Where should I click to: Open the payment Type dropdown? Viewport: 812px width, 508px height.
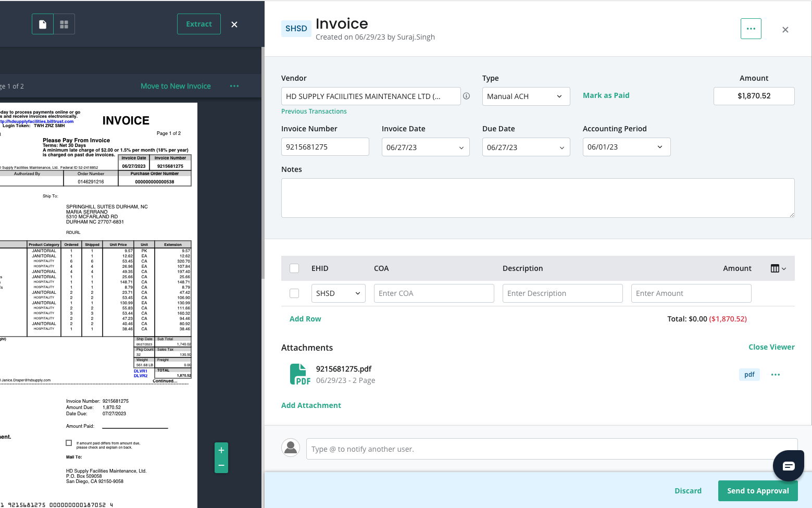(526, 96)
